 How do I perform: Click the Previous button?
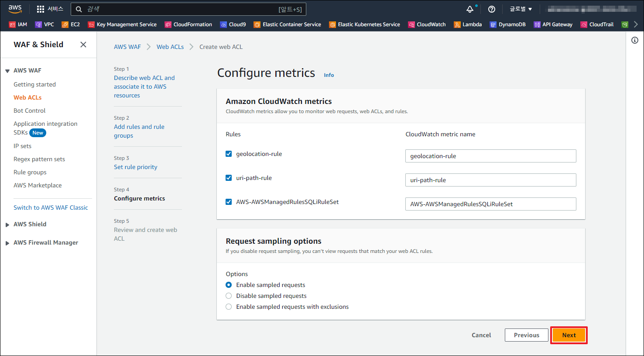(x=527, y=335)
